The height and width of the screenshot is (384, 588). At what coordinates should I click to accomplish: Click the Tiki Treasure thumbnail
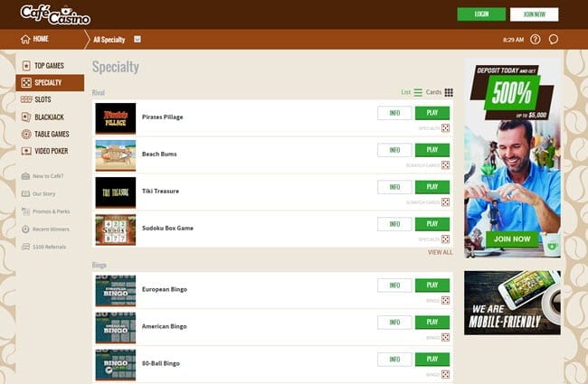(116, 192)
